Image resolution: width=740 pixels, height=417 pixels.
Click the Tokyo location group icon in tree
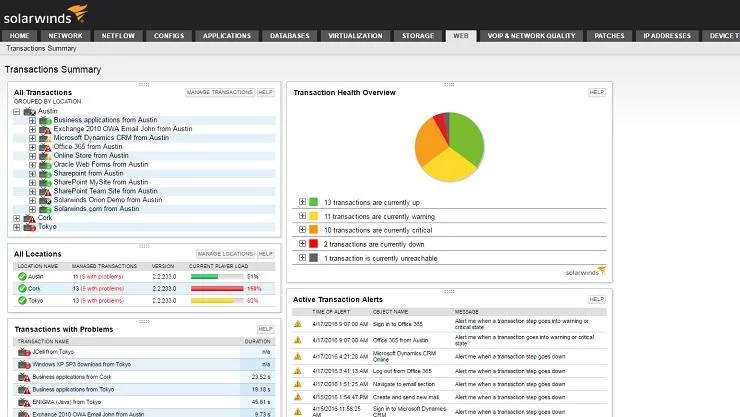(30, 227)
